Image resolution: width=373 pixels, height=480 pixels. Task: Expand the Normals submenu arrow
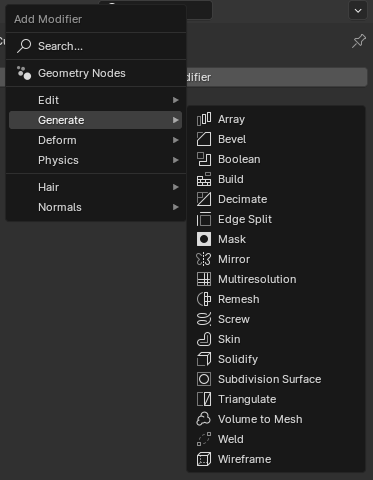coord(176,207)
